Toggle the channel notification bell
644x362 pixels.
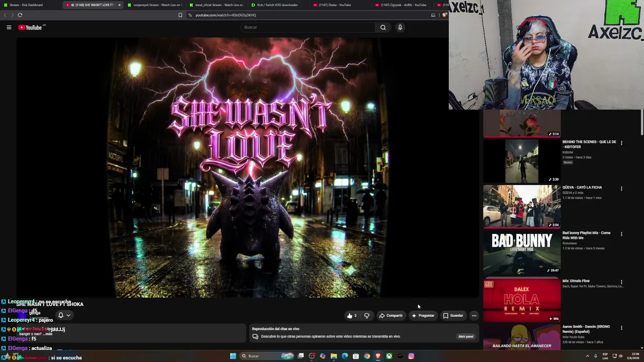click(61, 315)
